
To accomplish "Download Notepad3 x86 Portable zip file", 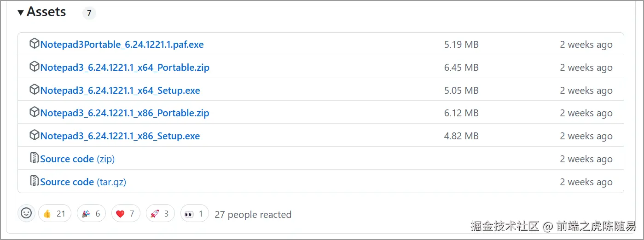I will tap(125, 113).
